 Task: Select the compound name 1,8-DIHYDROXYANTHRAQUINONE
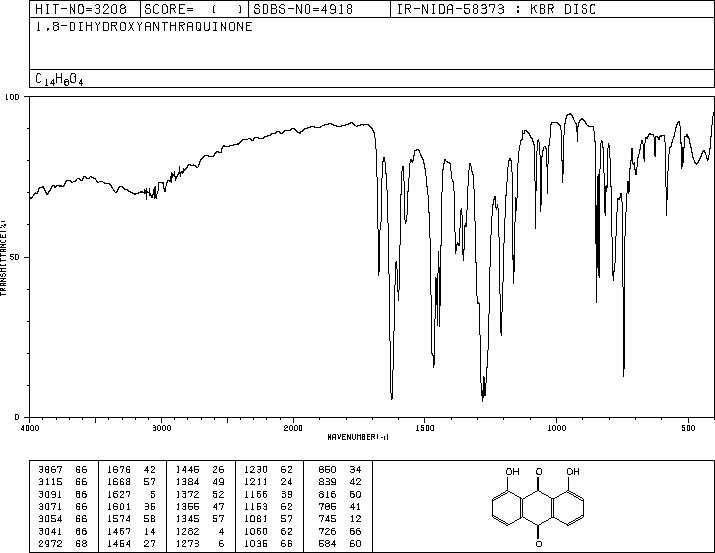click(144, 27)
